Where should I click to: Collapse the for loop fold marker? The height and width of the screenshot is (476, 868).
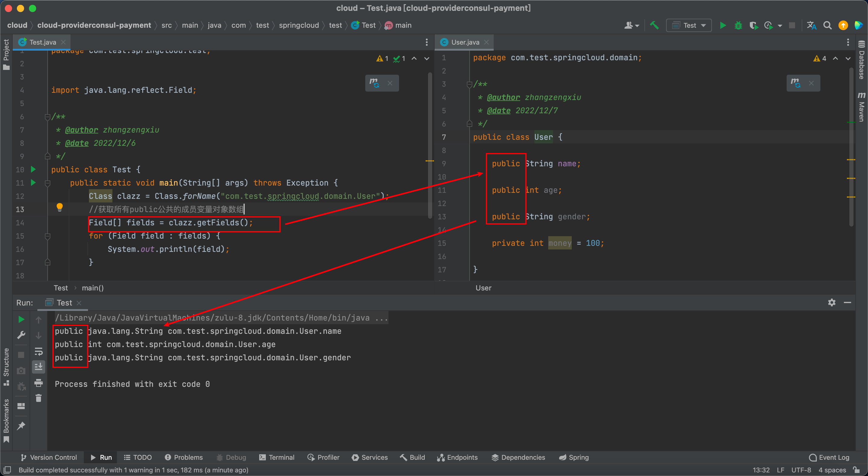[48, 236]
